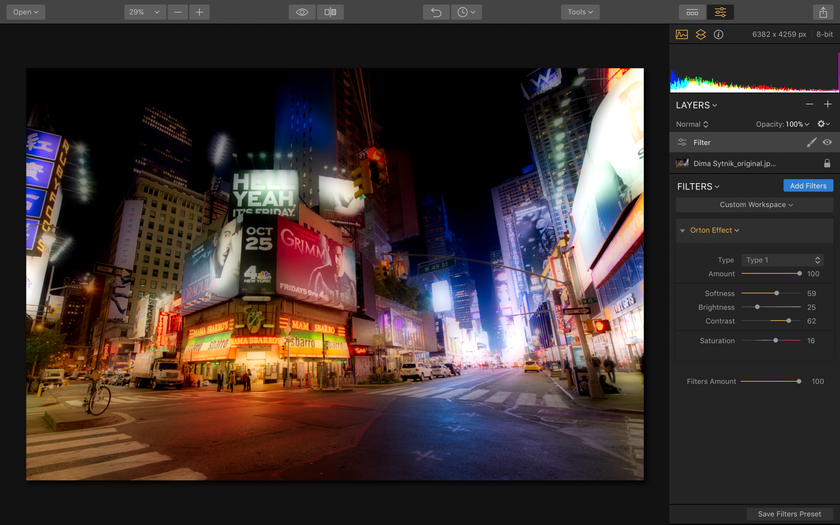Image resolution: width=840 pixels, height=525 pixels.
Task: Open the history clock dropdown
Action: (x=466, y=12)
